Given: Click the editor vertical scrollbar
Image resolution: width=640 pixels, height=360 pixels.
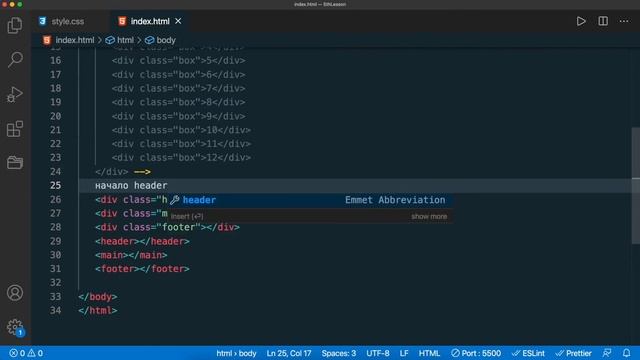Looking at the screenshot, I should click(x=636, y=186).
